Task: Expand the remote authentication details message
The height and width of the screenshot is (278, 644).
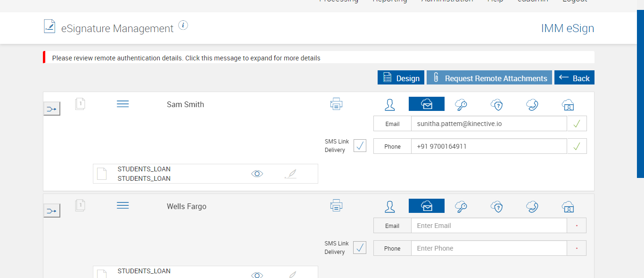Action: coord(186,58)
